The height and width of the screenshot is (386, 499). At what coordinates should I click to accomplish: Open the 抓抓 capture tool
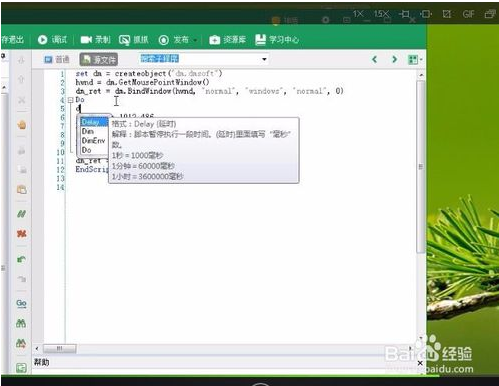point(134,40)
